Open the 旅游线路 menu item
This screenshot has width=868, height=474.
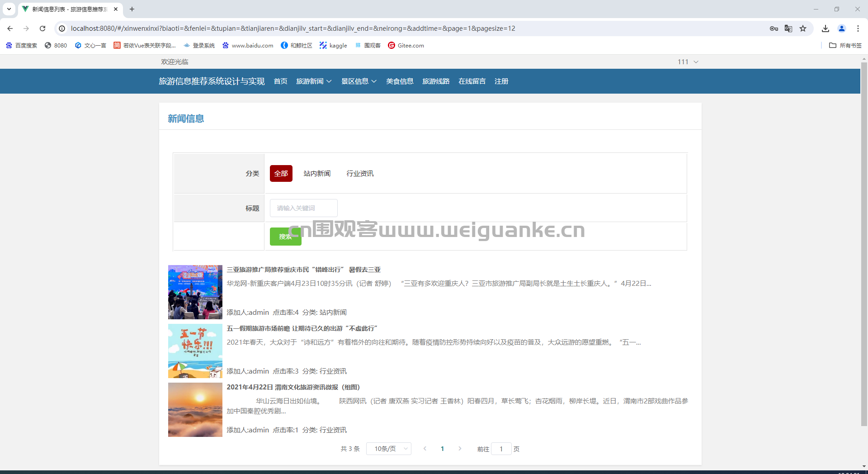pyautogui.click(x=436, y=81)
